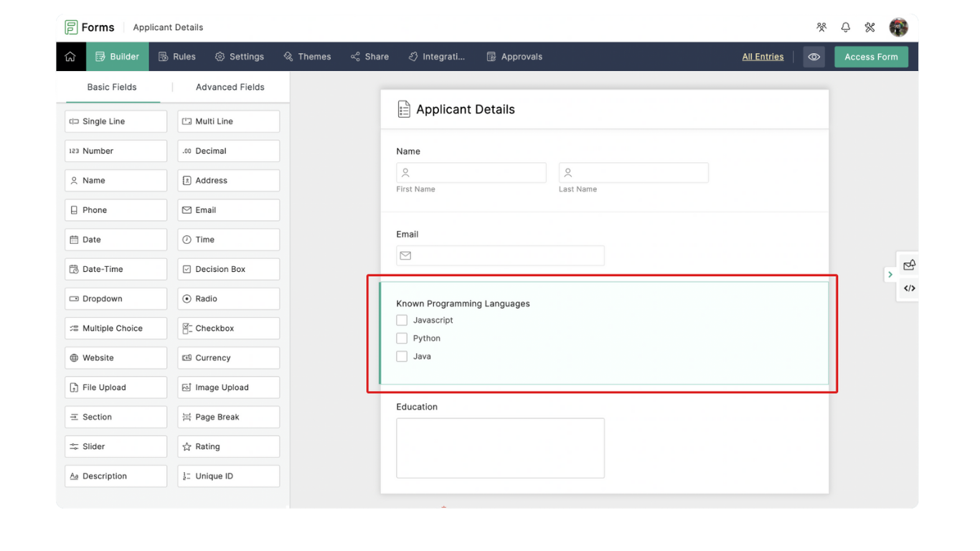Open the Approvals tab
Image resolution: width=980 pixels, height=551 pixels.
(x=514, y=57)
